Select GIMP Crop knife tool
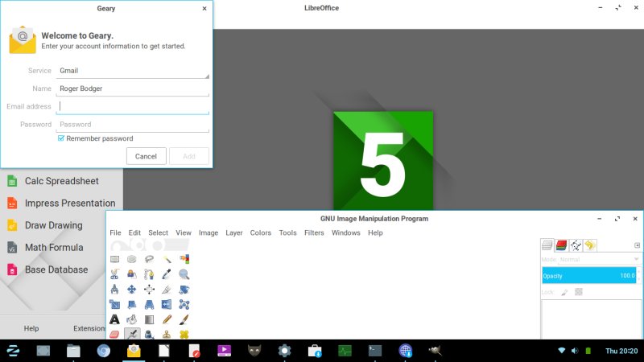The width and height of the screenshot is (644, 362). click(167, 290)
